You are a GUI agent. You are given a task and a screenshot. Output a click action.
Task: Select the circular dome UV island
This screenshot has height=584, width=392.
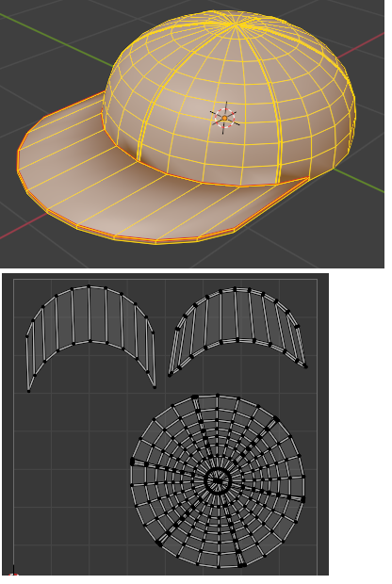218,480
